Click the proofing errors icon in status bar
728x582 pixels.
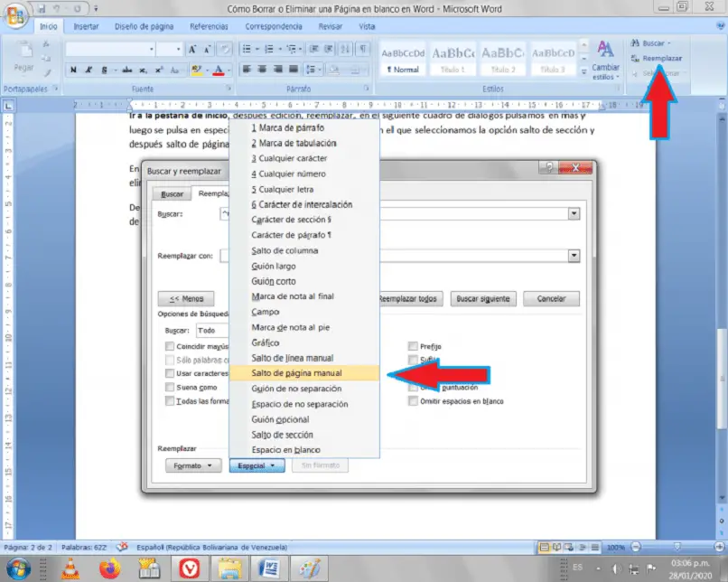(x=122, y=547)
